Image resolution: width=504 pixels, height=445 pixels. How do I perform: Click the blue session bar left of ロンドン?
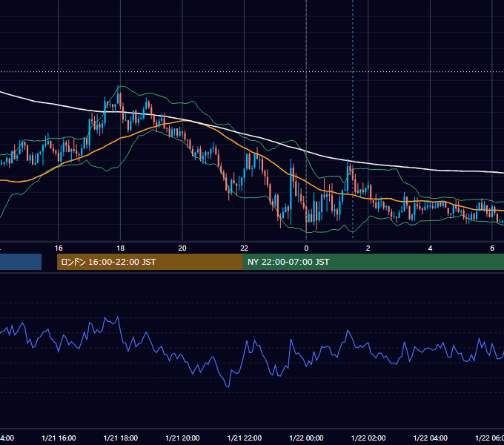pyautogui.click(x=21, y=262)
